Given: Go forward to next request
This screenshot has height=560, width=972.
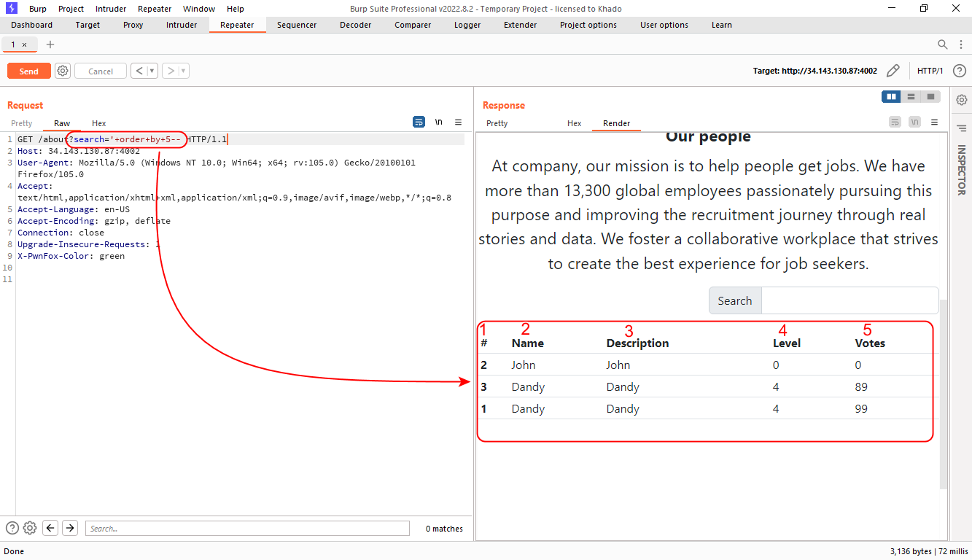Looking at the screenshot, I should click(171, 71).
